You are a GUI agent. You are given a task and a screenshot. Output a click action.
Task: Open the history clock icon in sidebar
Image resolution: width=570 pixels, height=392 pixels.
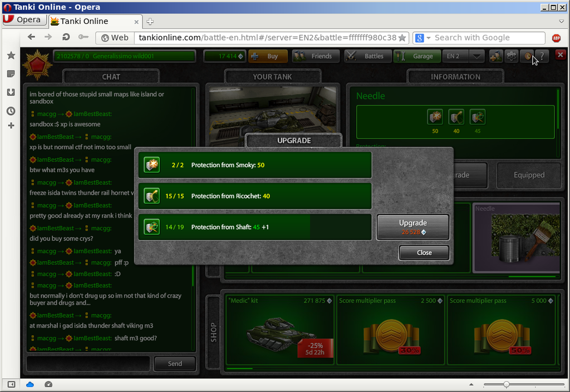[x=11, y=111]
